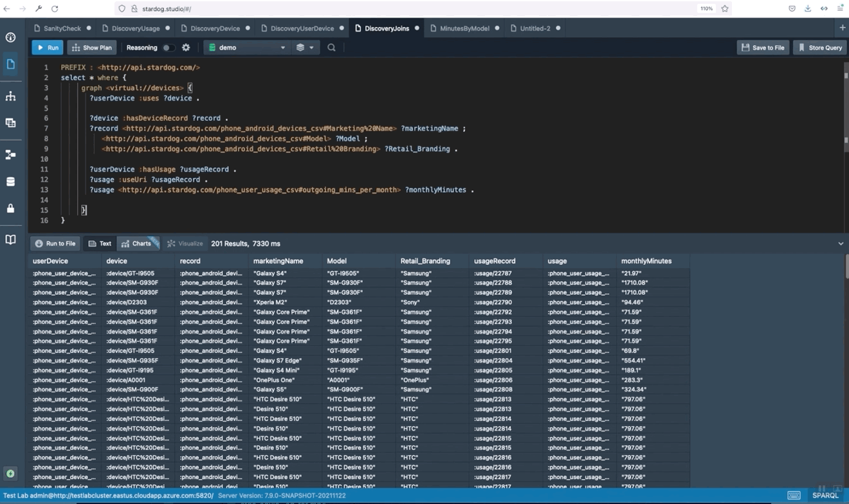Image resolution: width=849 pixels, height=504 pixels.
Task: Click the browser code brackets extension icon
Action: pyautogui.click(x=824, y=8)
